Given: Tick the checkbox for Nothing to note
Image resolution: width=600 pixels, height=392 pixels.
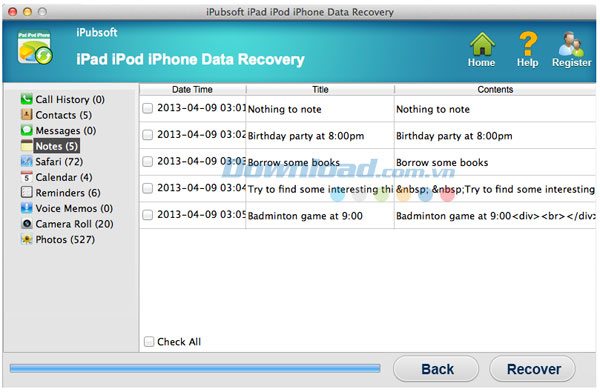Looking at the screenshot, I should pos(147,108).
